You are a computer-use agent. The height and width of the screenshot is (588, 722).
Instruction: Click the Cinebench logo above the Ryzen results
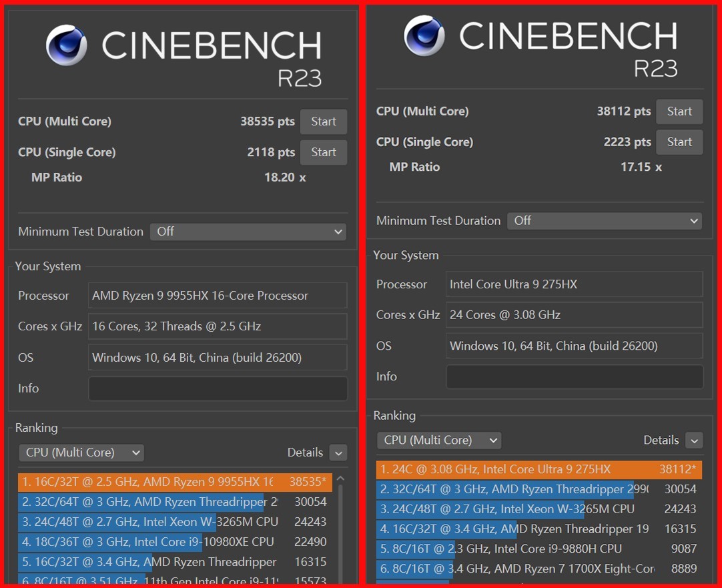67,45
